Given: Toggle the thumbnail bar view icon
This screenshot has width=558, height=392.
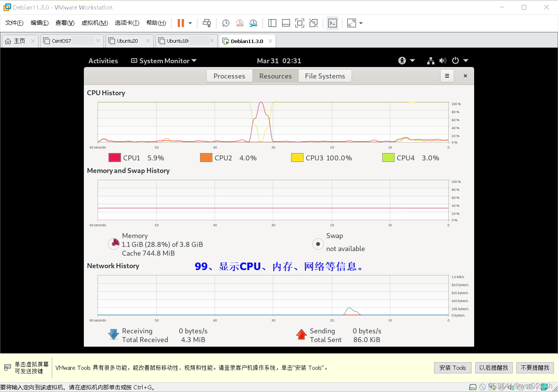Looking at the screenshot, I should tap(286, 23).
